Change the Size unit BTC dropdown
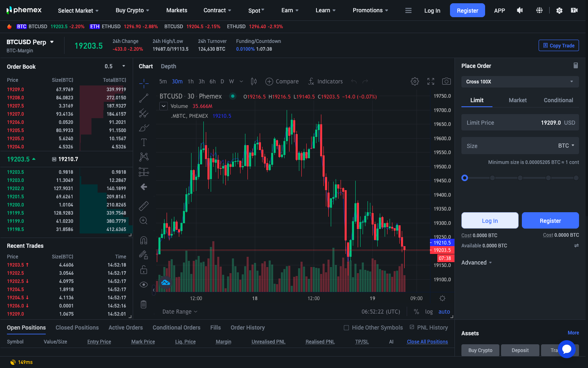 coord(566,146)
